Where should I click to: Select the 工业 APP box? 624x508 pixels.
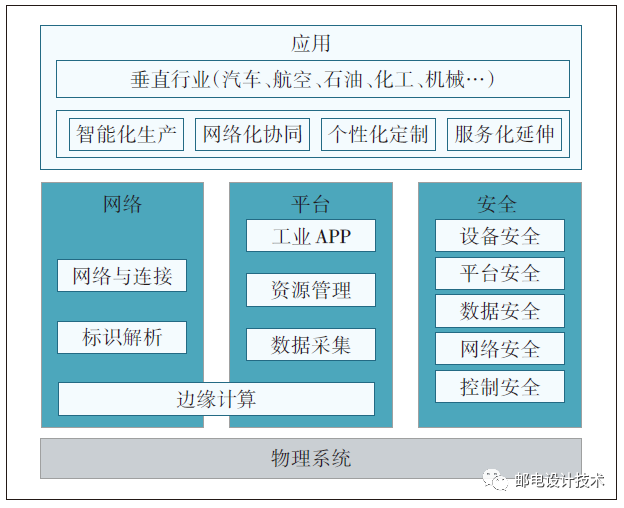coord(311,236)
